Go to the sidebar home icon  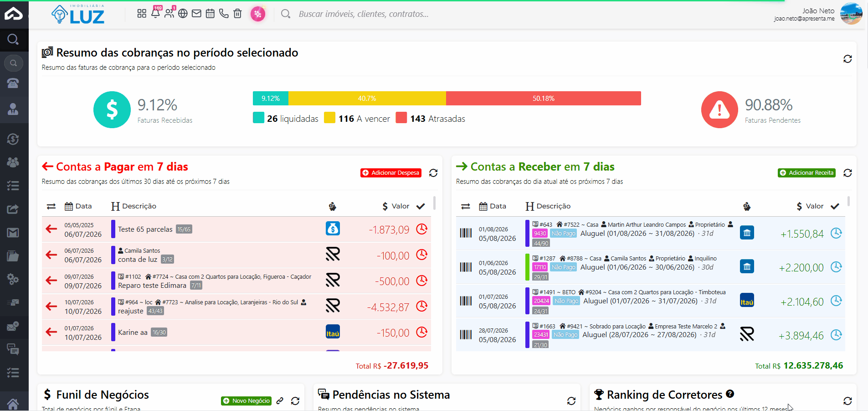click(x=13, y=404)
